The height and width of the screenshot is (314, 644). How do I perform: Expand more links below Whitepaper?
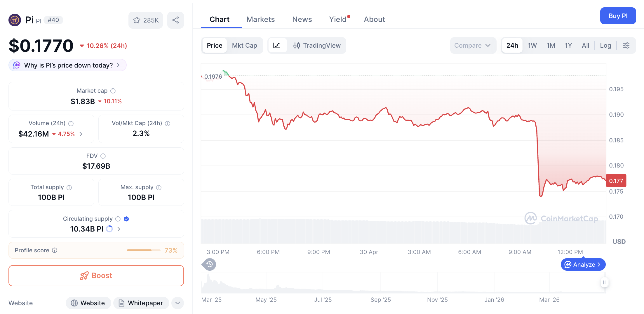pos(177,303)
